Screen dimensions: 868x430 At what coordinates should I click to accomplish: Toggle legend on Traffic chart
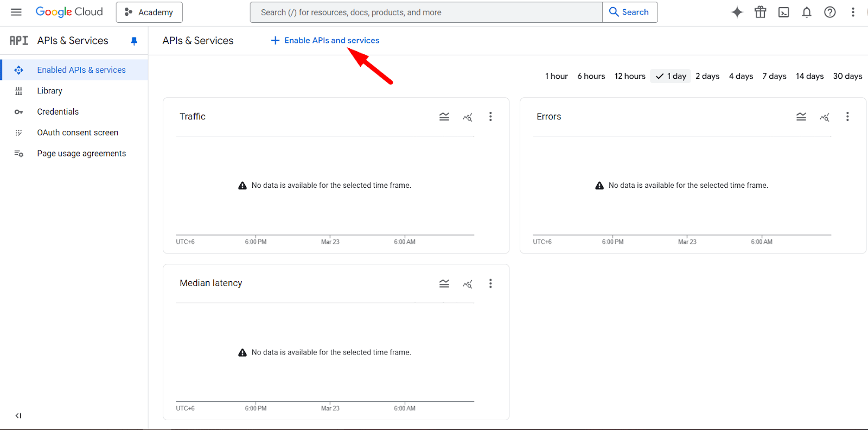pyautogui.click(x=444, y=117)
